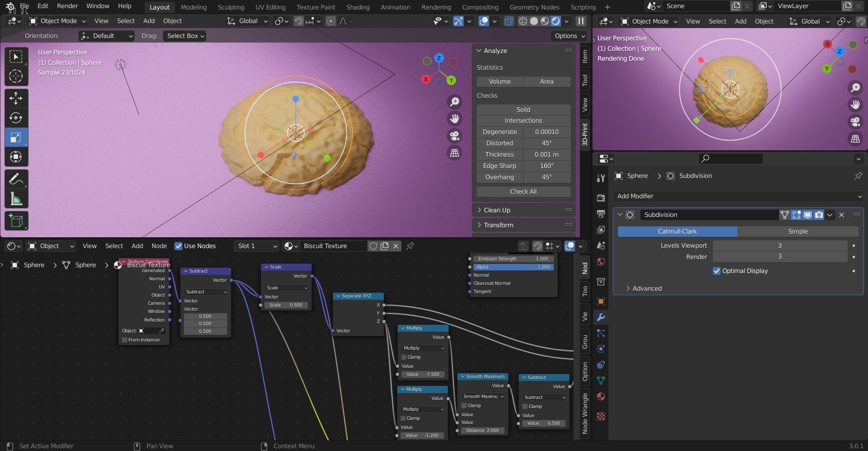The height and width of the screenshot is (451, 868).
Task: Click the zoom view icon in main viewport
Action: 455,102
